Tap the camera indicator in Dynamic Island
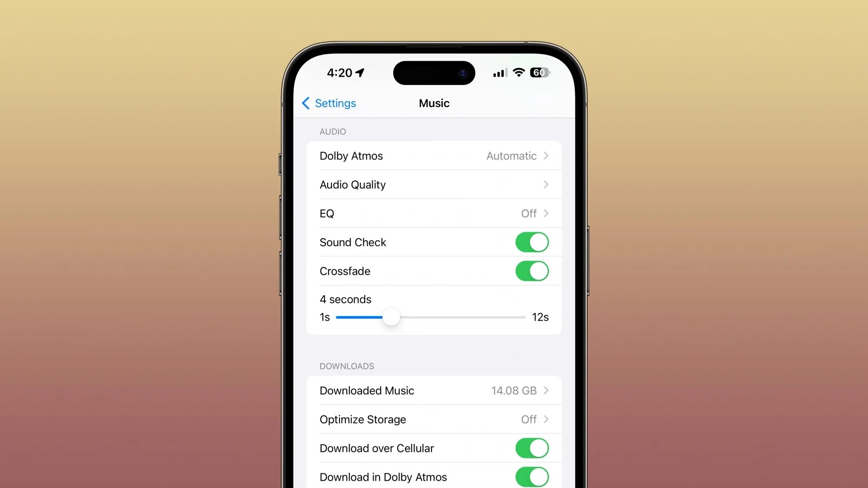868x488 pixels. click(x=462, y=72)
